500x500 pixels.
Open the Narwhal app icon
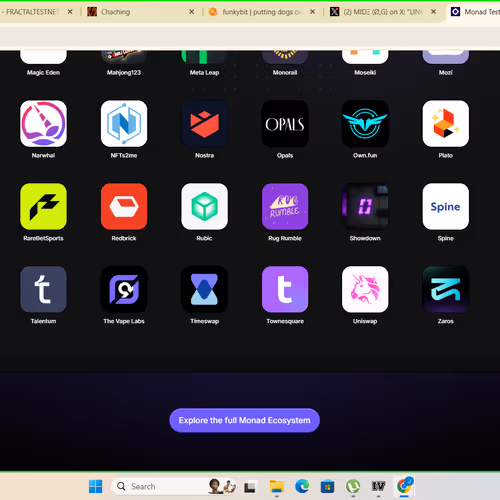(x=43, y=124)
